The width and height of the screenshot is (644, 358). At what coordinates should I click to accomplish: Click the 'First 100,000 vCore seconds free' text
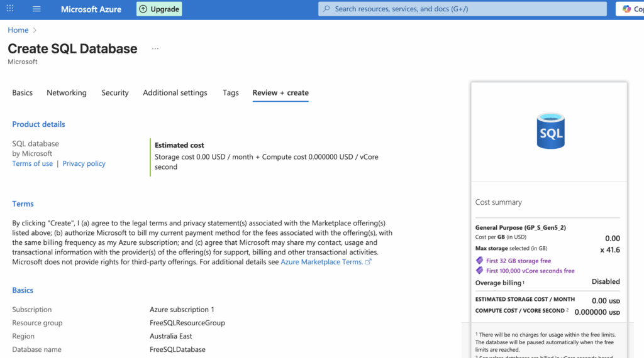tap(530, 271)
